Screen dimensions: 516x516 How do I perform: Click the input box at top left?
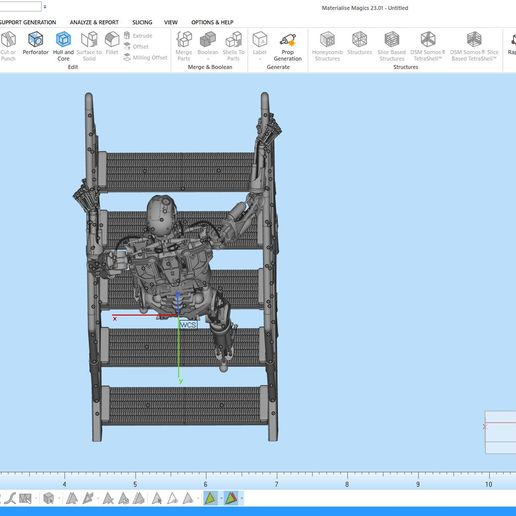click(x=21, y=6)
